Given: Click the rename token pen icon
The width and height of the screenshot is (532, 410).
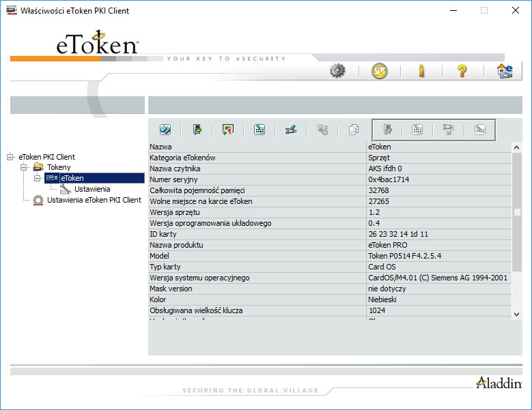Looking at the screenshot, I should 291,130.
